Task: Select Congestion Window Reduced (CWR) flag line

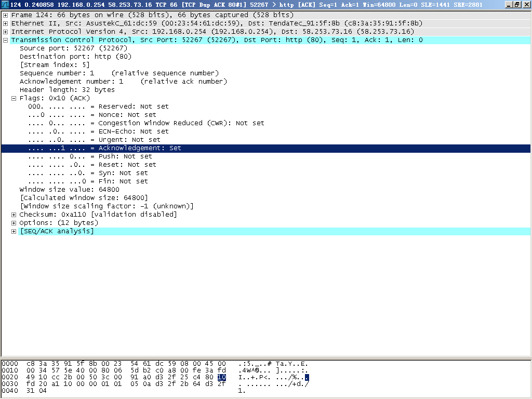Action: coord(146,123)
